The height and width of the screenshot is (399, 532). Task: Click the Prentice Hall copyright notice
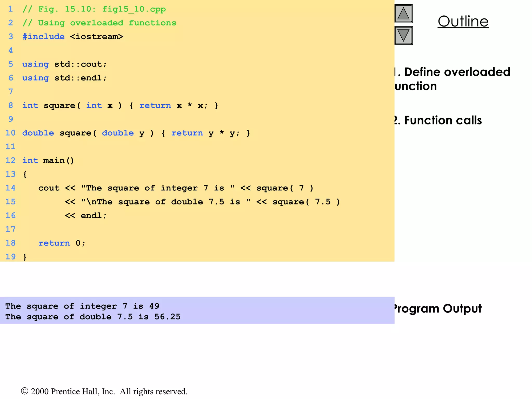(x=104, y=391)
